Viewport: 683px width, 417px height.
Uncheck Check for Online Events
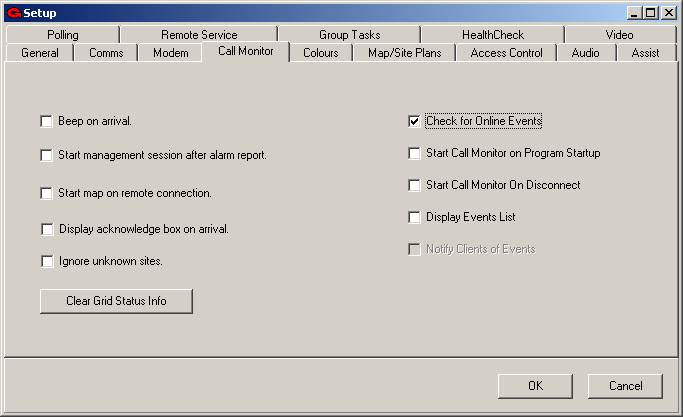coord(414,121)
